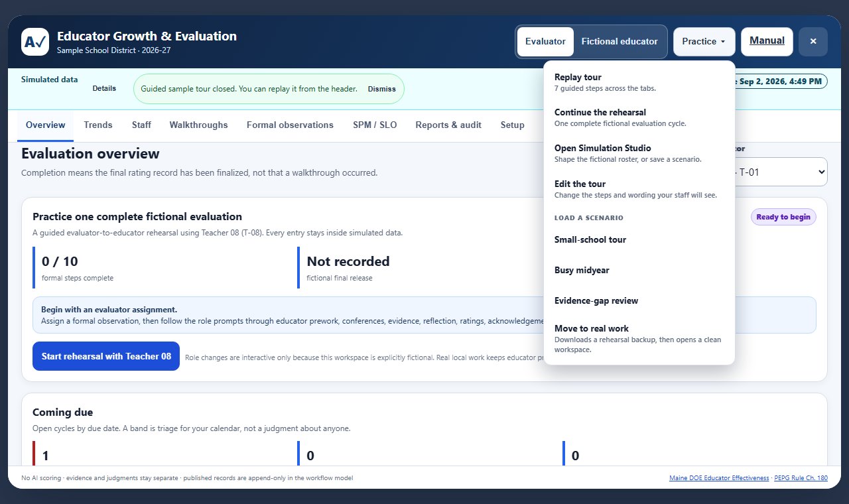Load the Small-school tour scenario
The width and height of the screenshot is (849, 504).
(x=639, y=240)
